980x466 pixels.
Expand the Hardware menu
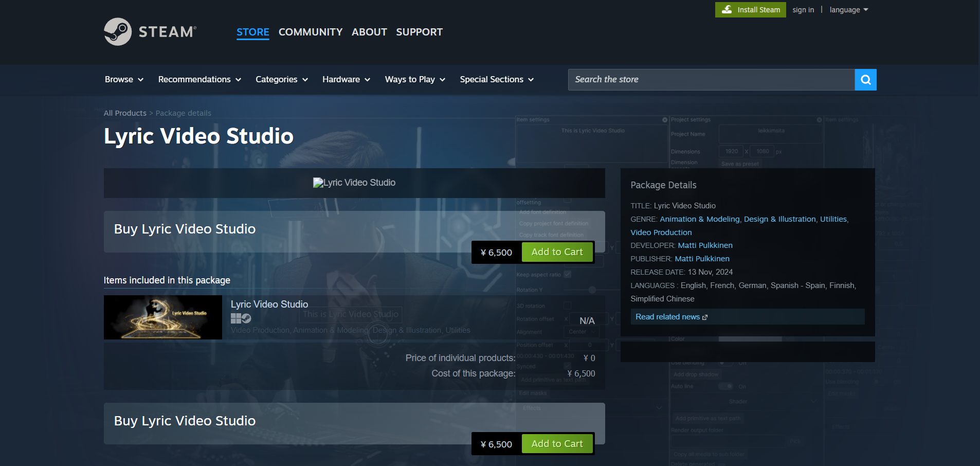[x=346, y=80]
